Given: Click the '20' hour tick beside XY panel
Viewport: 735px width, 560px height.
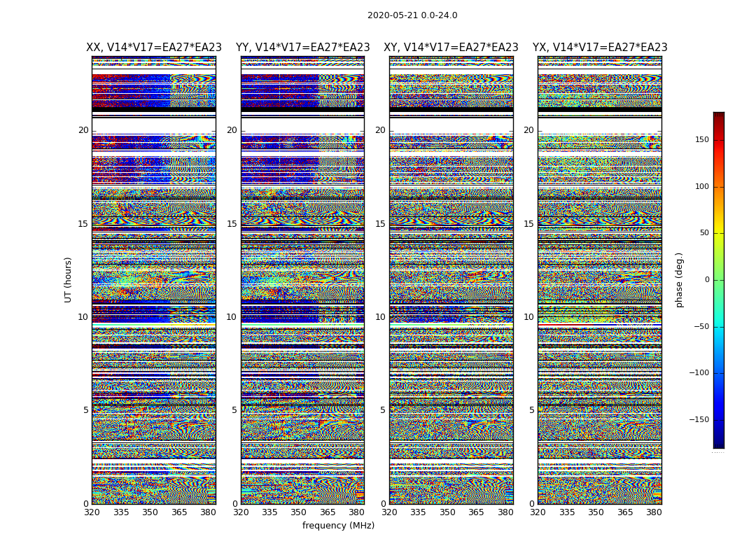Looking at the screenshot, I should (x=381, y=130).
